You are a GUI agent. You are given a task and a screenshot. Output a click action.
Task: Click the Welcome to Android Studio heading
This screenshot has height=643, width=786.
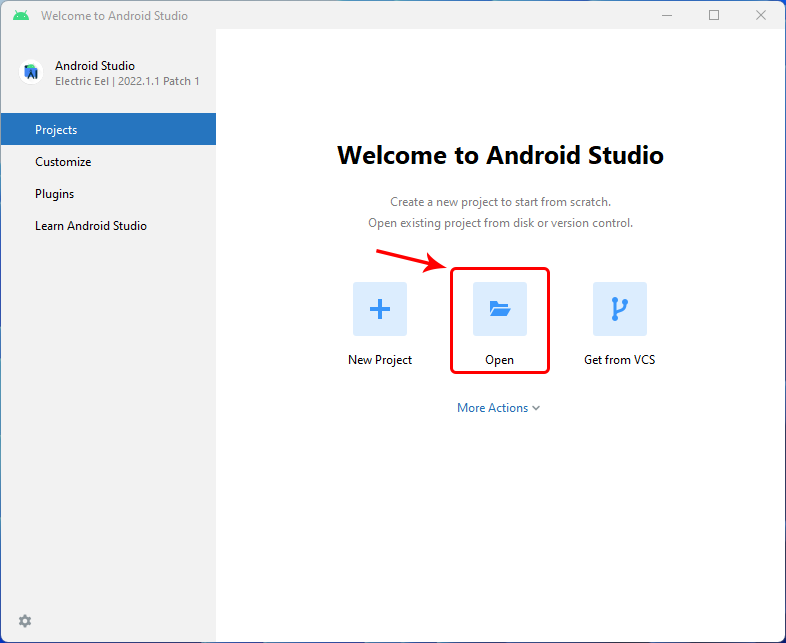pyautogui.click(x=500, y=155)
